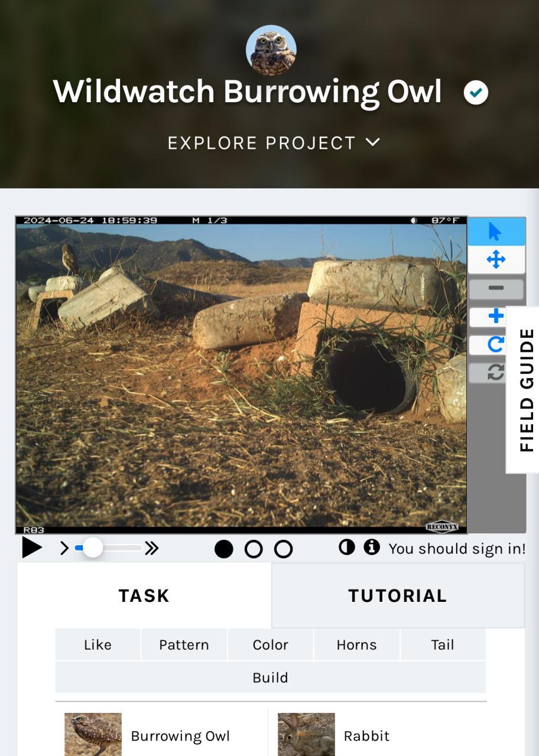This screenshot has width=539, height=756.
Task: Open the Horns filter
Action: [x=356, y=644]
